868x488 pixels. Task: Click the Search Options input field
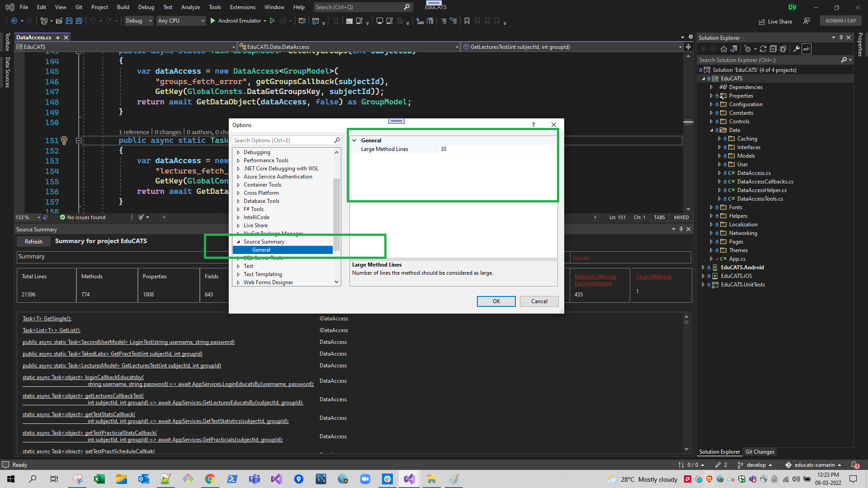[x=283, y=141]
